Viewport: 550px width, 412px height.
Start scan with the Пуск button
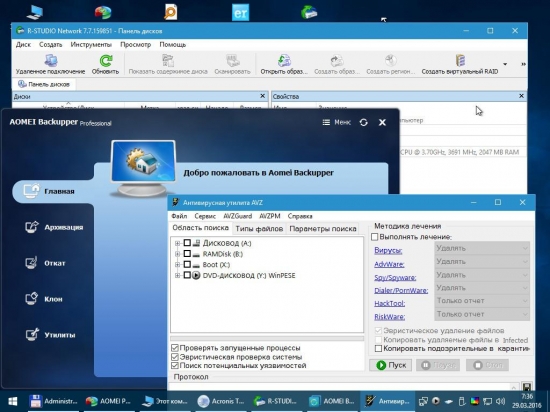(x=390, y=365)
